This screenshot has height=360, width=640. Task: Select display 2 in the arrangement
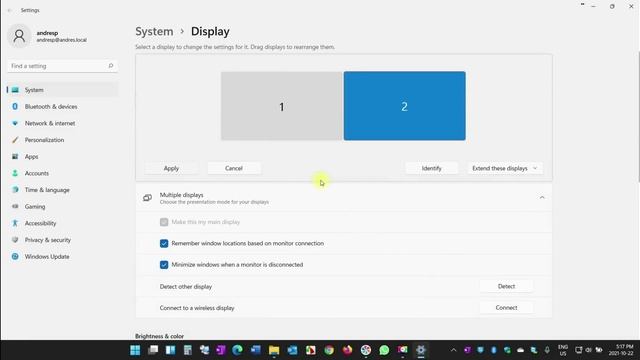[x=404, y=106]
